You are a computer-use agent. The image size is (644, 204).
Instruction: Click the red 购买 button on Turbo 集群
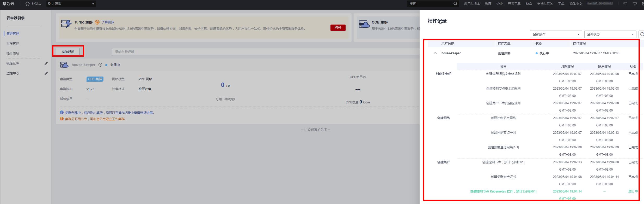pyautogui.click(x=338, y=28)
